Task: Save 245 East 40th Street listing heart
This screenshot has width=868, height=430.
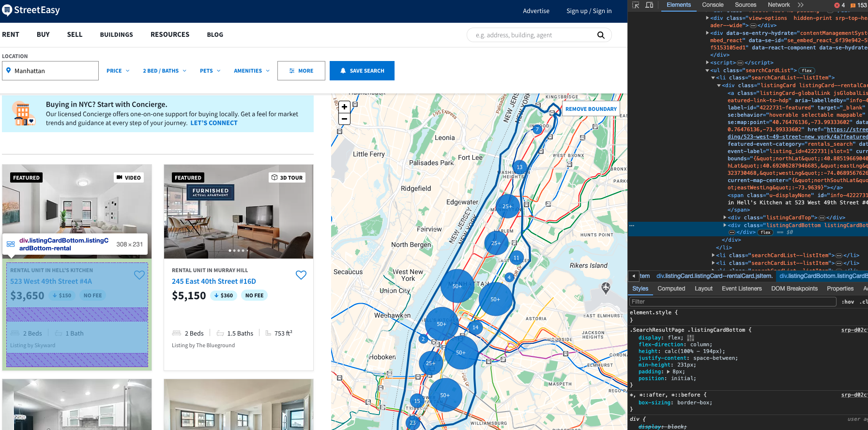Action: [301, 275]
